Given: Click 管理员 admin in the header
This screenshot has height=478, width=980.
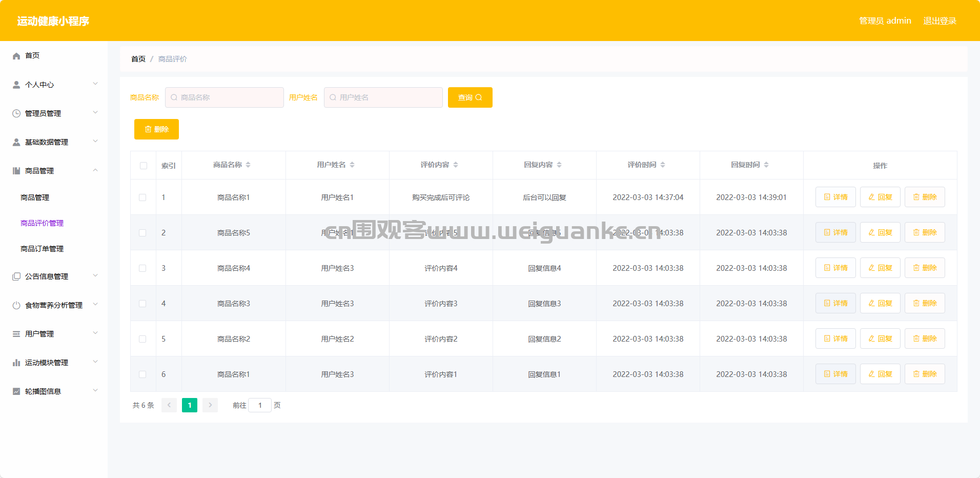Looking at the screenshot, I should click(x=885, y=21).
